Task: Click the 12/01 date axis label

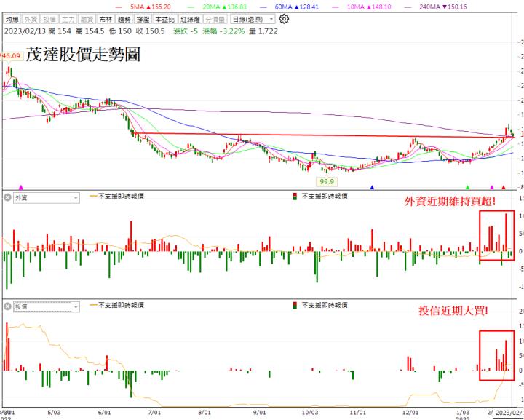Action: (410, 412)
